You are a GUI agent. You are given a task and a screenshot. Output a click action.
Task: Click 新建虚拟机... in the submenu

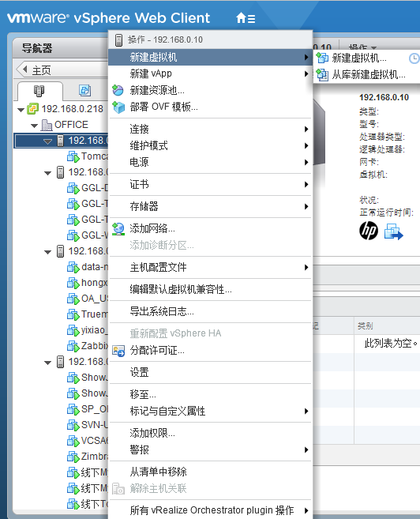pos(359,58)
